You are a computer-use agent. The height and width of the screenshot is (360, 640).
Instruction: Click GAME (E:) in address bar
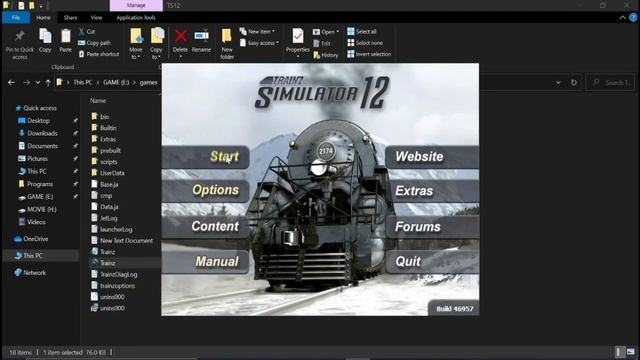tap(116, 82)
